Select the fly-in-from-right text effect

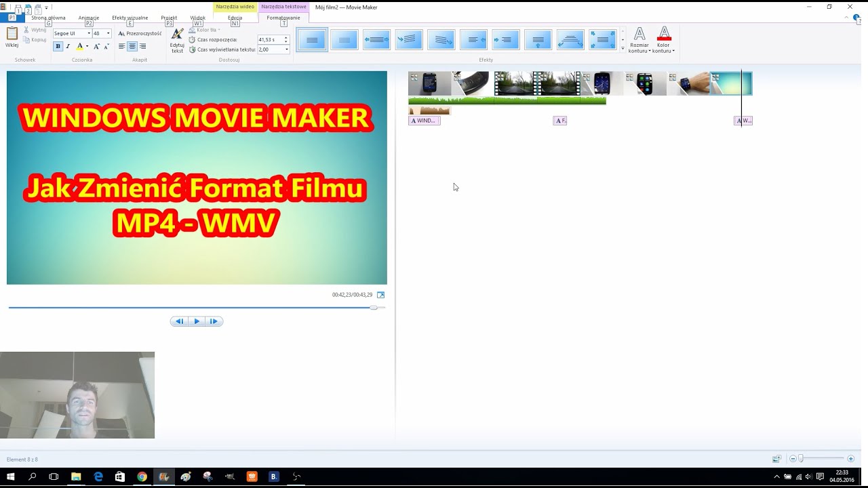[473, 40]
